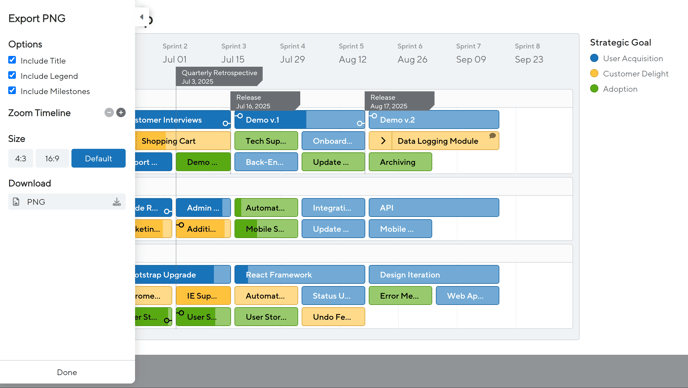This screenshot has height=388, width=688.
Task: Open the Admin ... item
Action: click(203, 208)
